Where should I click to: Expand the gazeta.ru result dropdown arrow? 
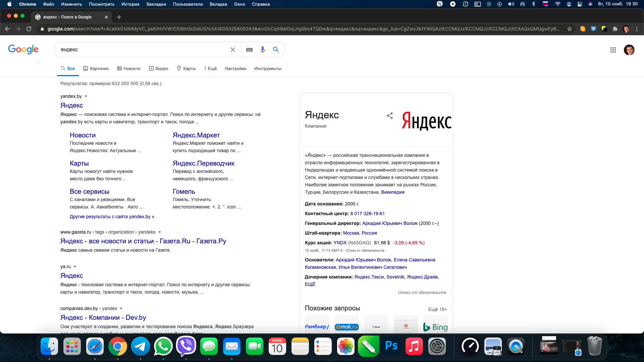point(160,232)
